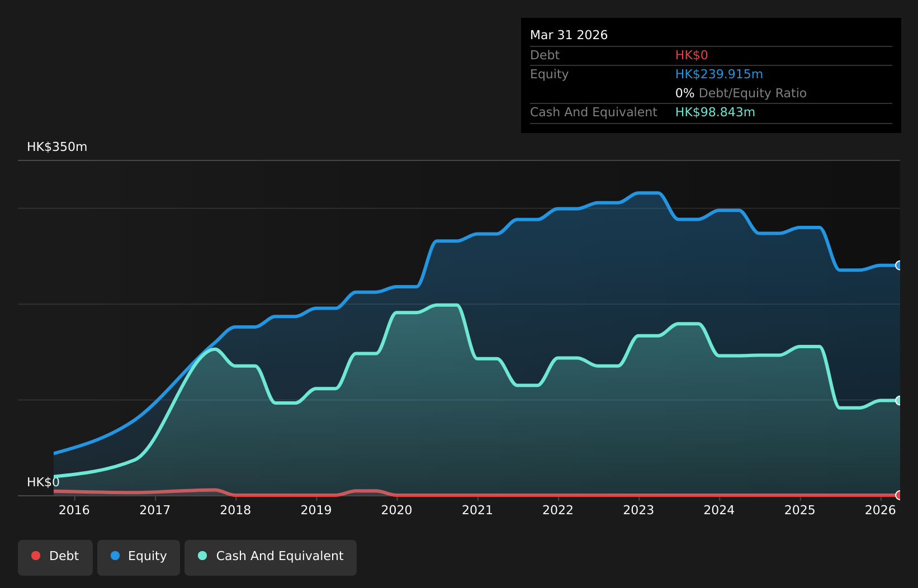This screenshot has height=588, width=918.
Task: Click the tooltip Debt row label
Action: tap(545, 55)
